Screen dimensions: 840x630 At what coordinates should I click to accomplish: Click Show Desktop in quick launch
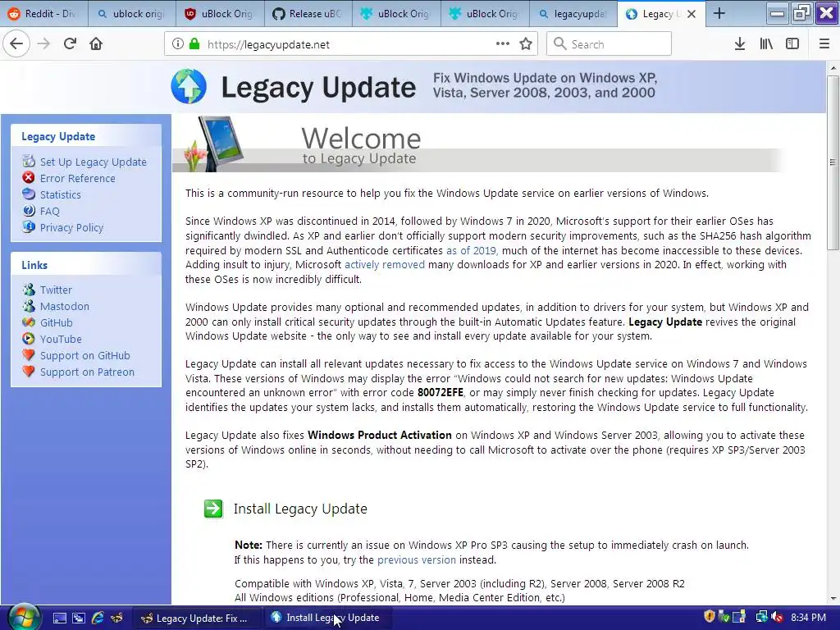pyautogui.click(x=59, y=619)
